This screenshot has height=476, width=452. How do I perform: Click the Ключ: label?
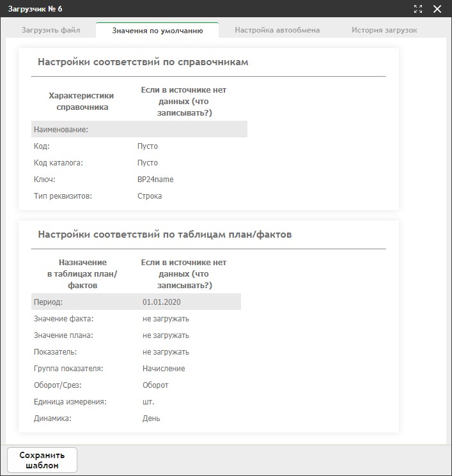(x=44, y=180)
